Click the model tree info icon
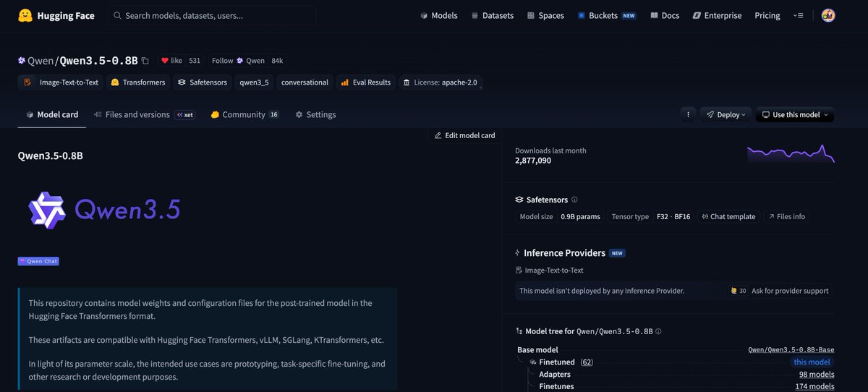Image resolution: width=868 pixels, height=392 pixels. pyautogui.click(x=658, y=331)
